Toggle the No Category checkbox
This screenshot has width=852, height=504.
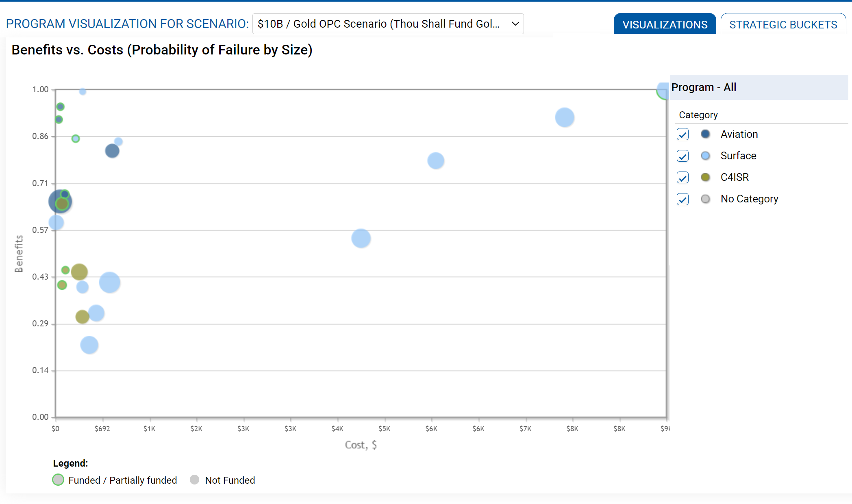[x=683, y=199]
